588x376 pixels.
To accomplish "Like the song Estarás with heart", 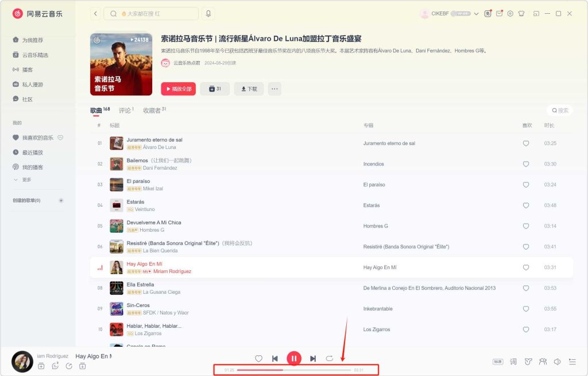I will point(526,205).
